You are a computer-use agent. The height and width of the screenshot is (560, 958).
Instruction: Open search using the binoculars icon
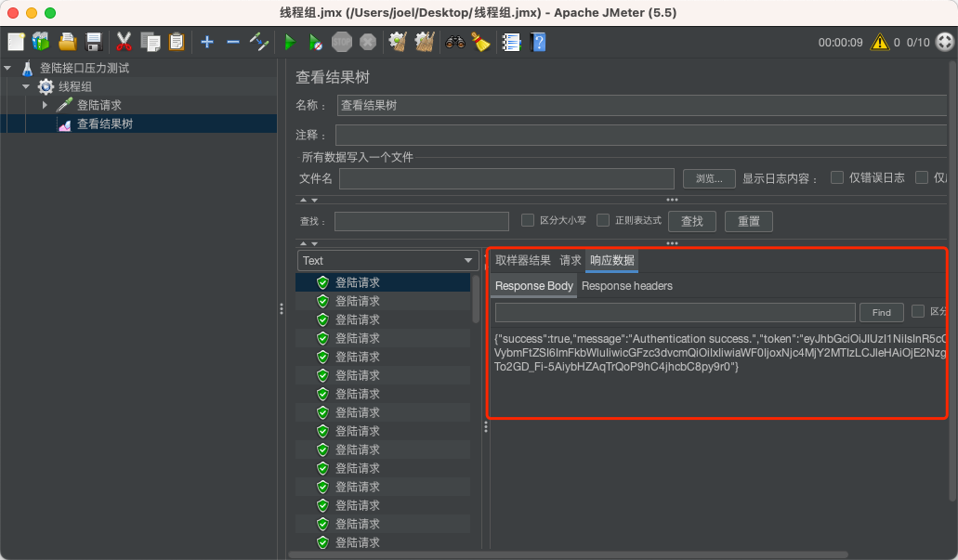click(454, 42)
